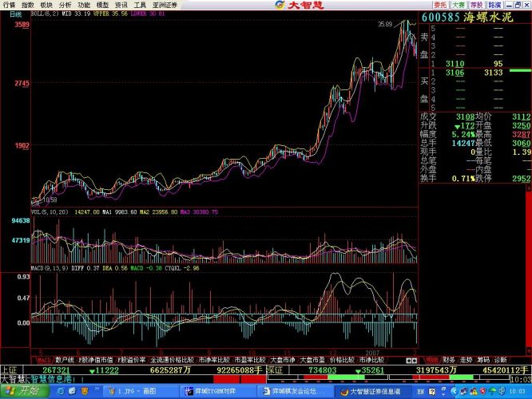Click the second quick launch icon
The width and height of the screenshot is (532, 399).
[x=72, y=392]
